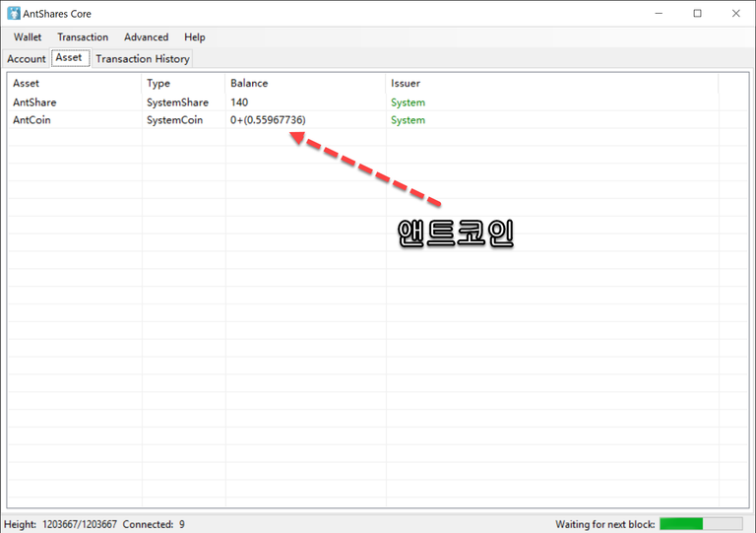Viewport: 756px width, 533px height.
Task: Click the next block progress bar
Action: click(701, 524)
